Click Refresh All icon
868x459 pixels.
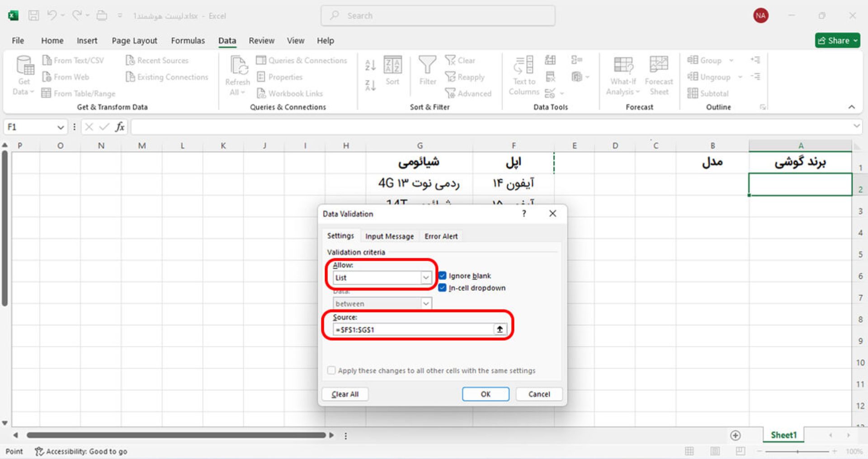[238, 65]
